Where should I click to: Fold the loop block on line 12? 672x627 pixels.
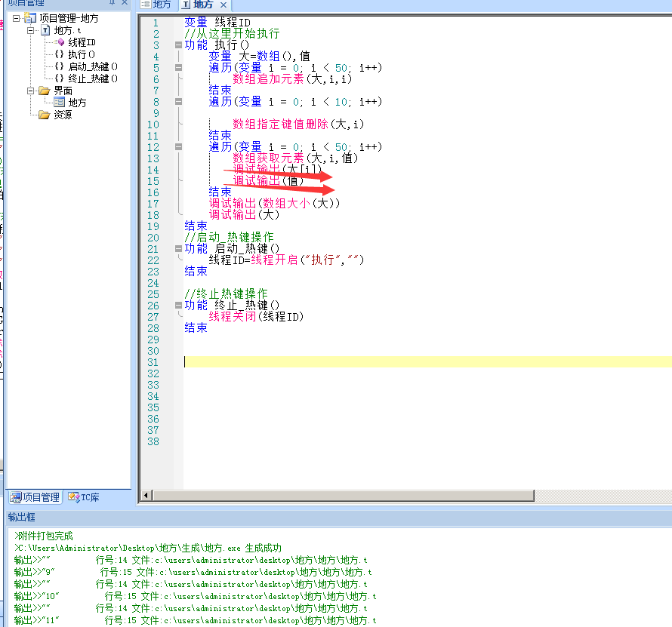(178, 146)
